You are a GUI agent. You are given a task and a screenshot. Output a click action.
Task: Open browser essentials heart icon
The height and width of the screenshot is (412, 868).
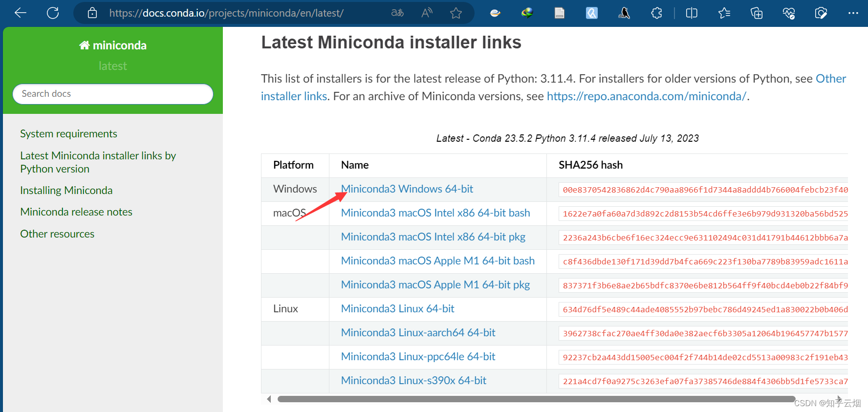(789, 13)
